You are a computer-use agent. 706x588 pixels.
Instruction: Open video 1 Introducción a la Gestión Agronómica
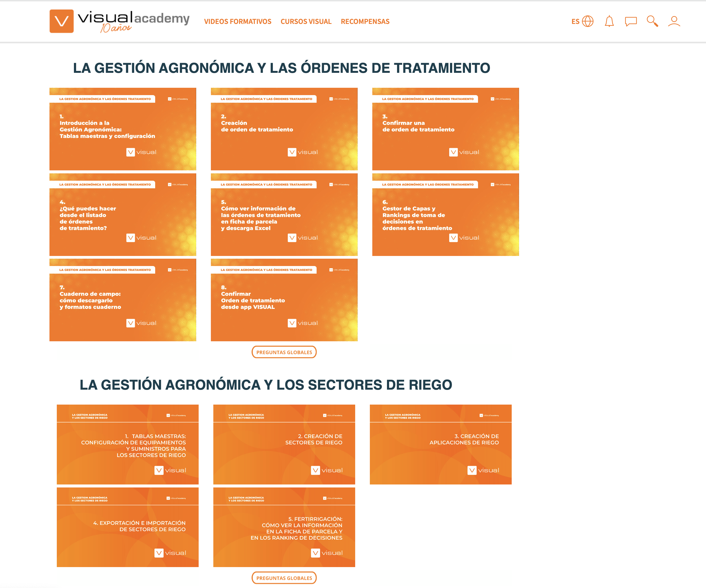[123, 129]
